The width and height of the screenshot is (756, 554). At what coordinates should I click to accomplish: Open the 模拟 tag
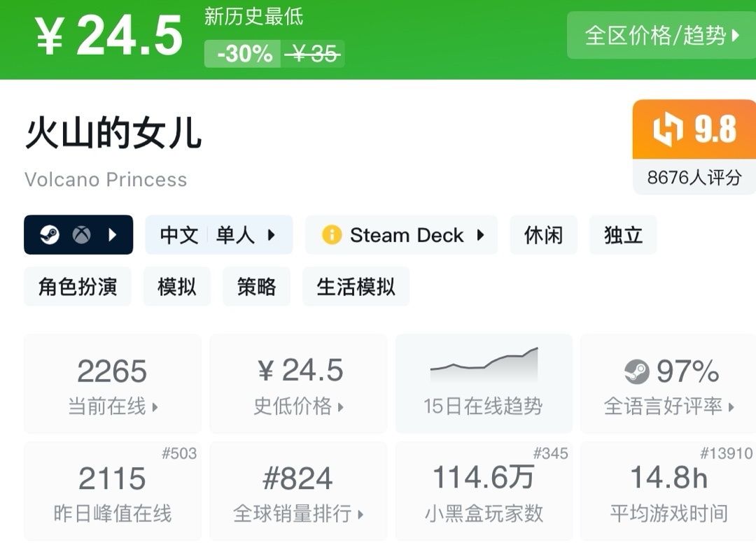(x=177, y=287)
